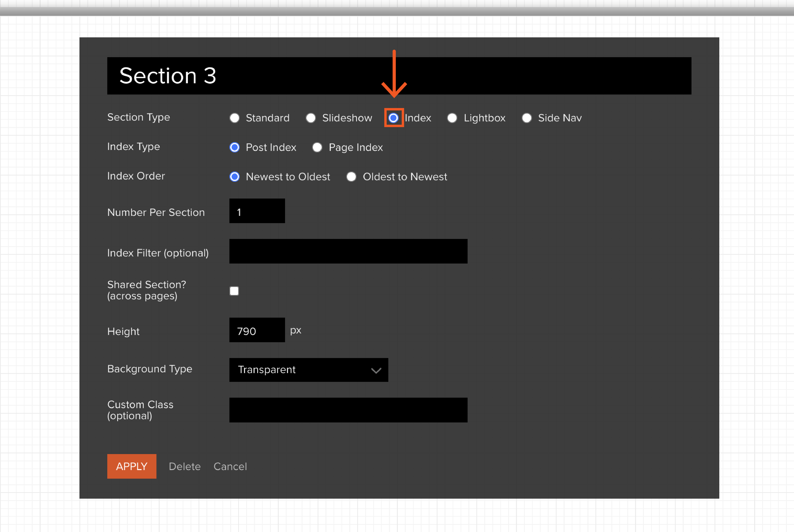Focus the Index Filter input field
The width and height of the screenshot is (794, 532).
(348, 251)
